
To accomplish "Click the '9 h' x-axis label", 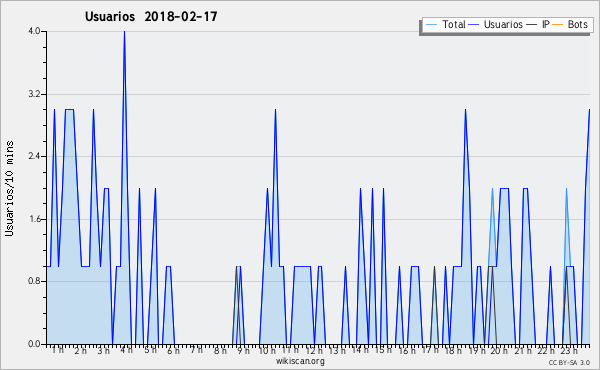I will click(243, 350).
